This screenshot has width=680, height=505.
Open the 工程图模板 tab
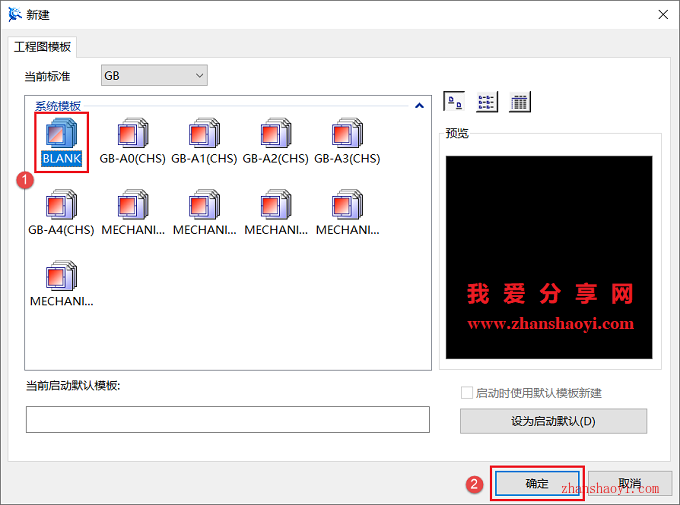pyautogui.click(x=42, y=47)
